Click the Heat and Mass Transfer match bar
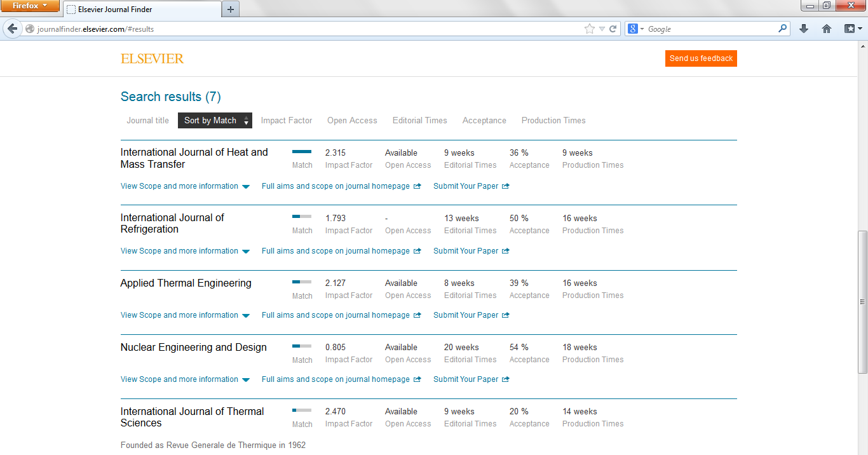 coord(302,152)
